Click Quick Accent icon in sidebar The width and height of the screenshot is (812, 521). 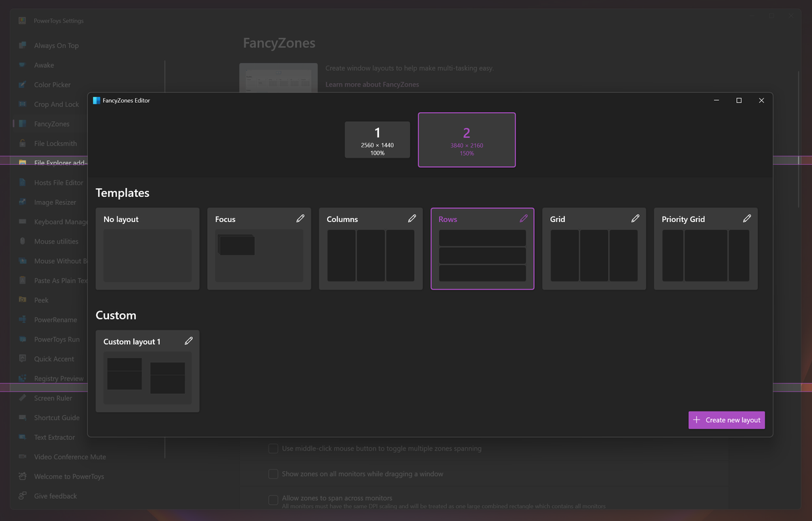coord(22,359)
